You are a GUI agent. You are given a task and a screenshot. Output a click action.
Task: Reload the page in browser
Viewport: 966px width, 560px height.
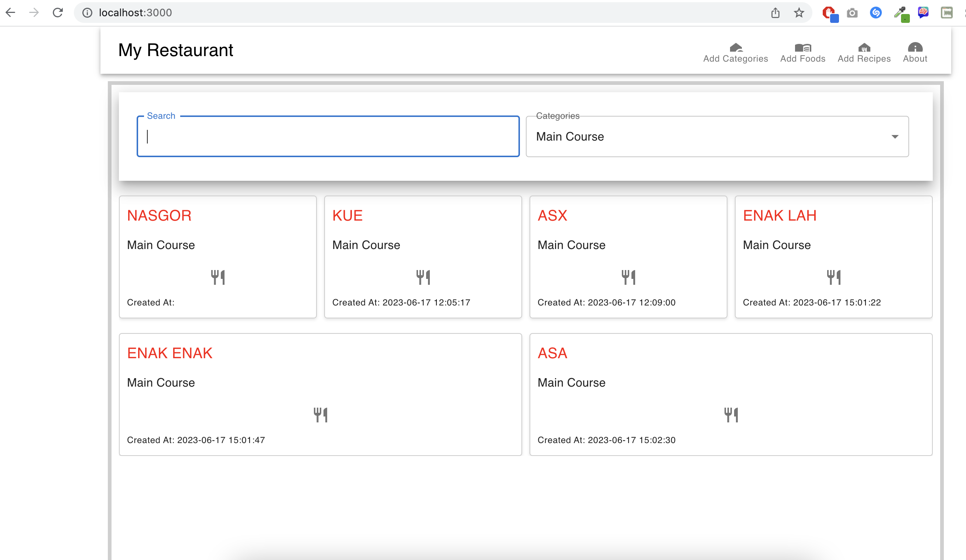pos(58,13)
